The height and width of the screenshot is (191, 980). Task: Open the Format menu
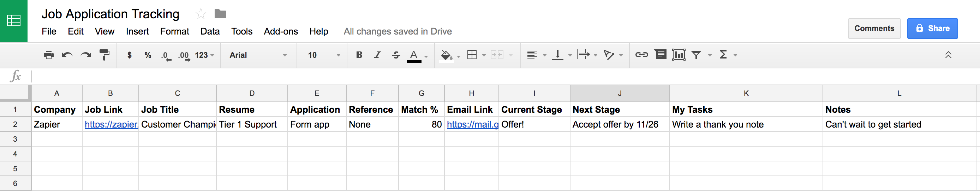tap(175, 31)
